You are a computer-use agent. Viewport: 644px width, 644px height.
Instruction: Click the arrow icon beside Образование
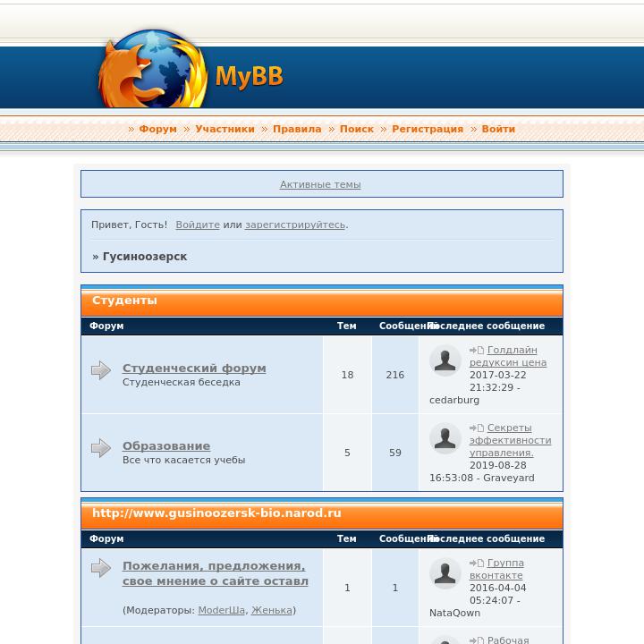101,448
